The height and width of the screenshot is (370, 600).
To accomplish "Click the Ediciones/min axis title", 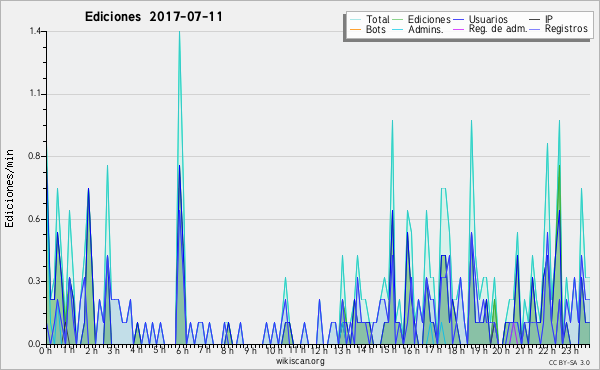I will [x=9, y=188].
